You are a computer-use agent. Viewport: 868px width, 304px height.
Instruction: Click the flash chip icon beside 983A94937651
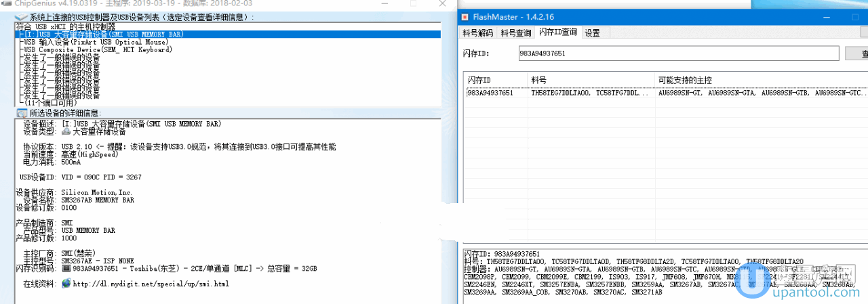tap(66, 269)
